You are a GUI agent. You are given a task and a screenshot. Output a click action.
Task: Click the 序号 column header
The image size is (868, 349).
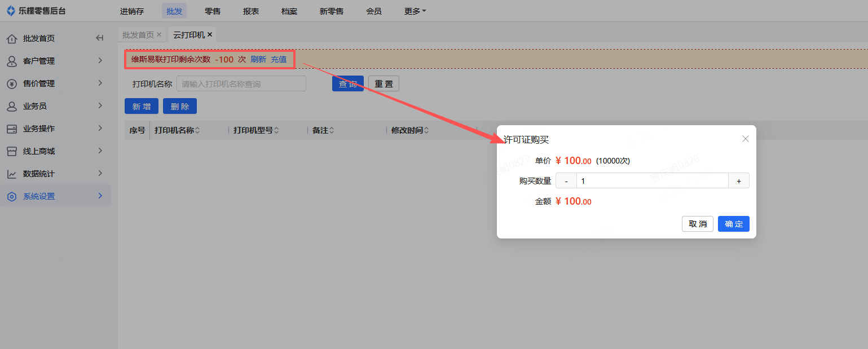click(137, 130)
